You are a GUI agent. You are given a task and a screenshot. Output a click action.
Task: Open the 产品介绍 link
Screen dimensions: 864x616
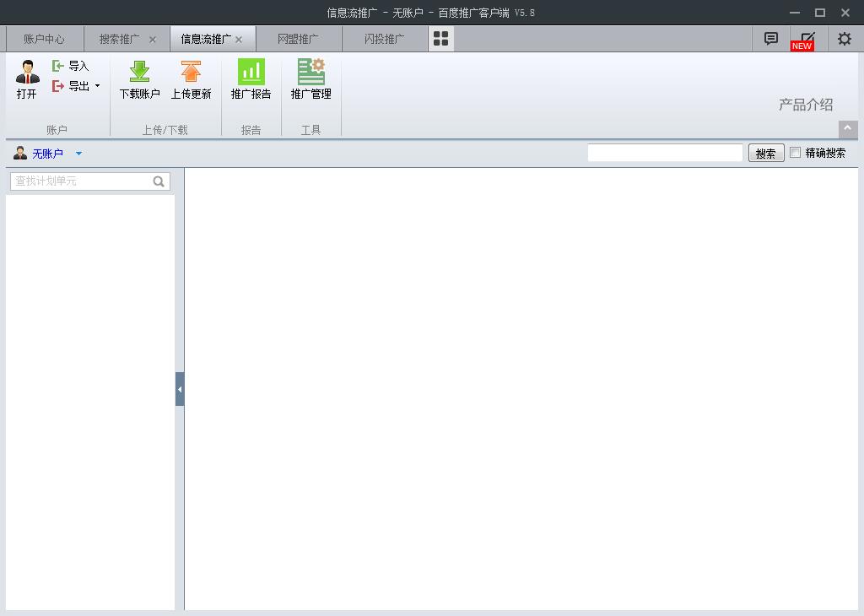[806, 105]
